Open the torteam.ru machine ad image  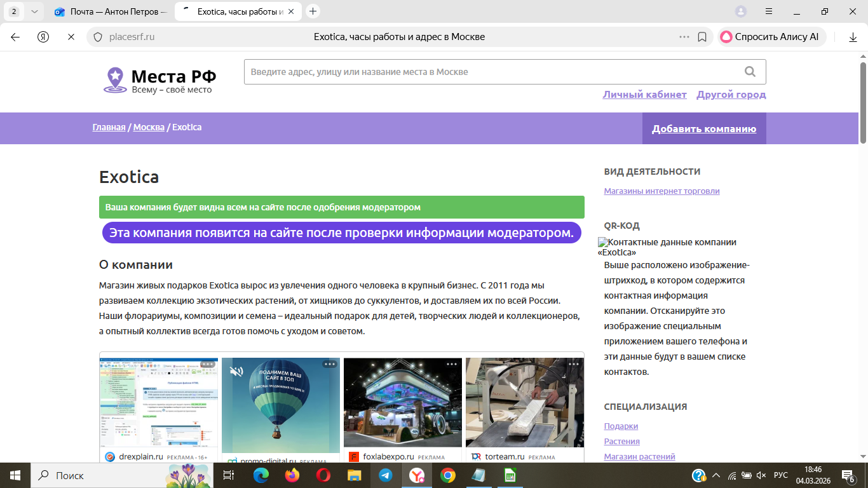[525, 403]
